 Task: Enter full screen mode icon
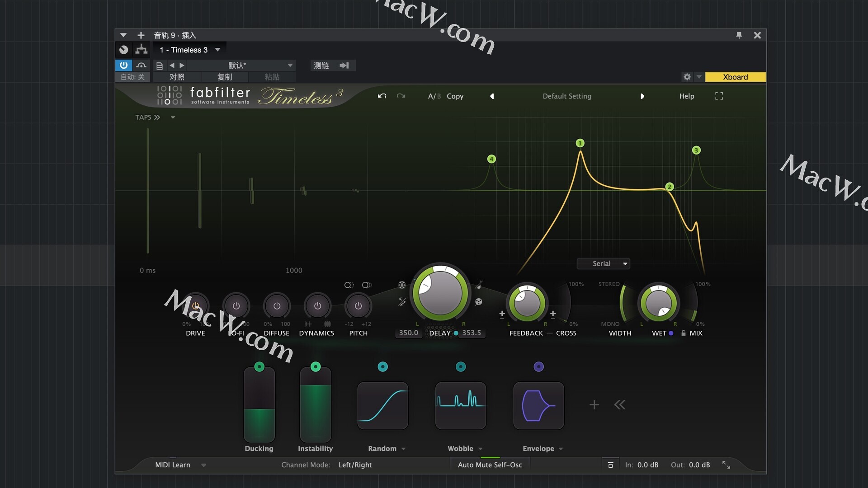point(719,96)
